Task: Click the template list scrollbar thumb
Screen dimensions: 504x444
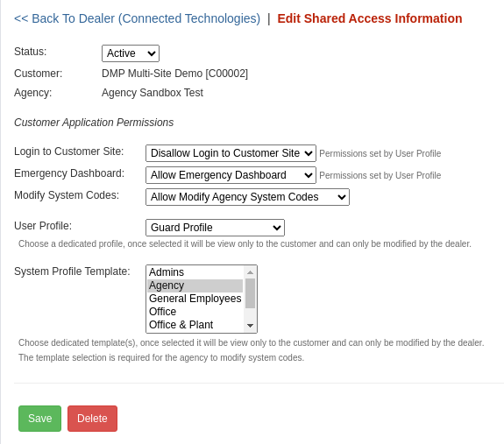Action: coord(250,293)
